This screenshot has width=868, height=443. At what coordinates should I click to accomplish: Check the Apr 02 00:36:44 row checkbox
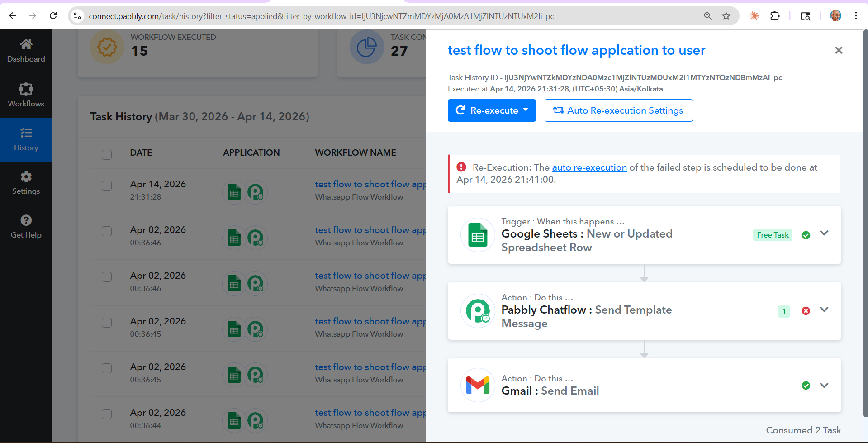point(107,414)
